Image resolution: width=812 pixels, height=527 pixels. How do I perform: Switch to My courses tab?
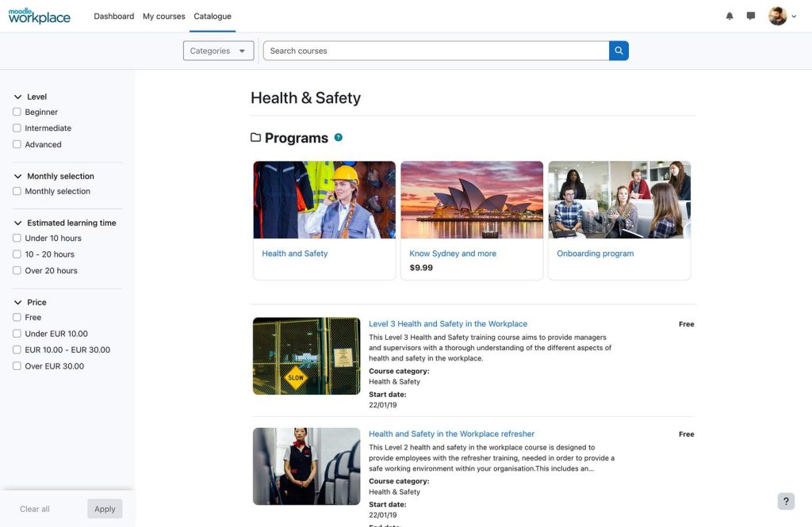(163, 16)
